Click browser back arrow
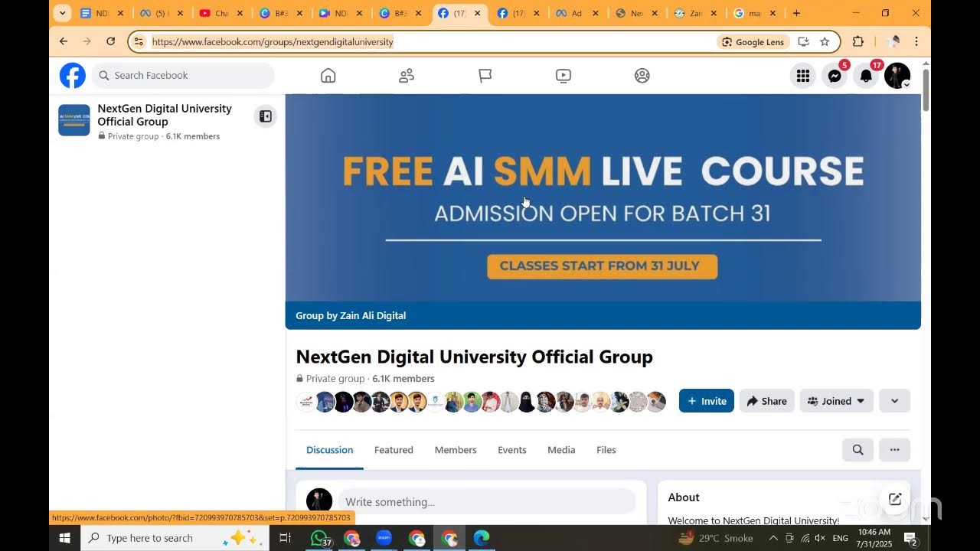The height and width of the screenshot is (551, 980). (64, 41)
